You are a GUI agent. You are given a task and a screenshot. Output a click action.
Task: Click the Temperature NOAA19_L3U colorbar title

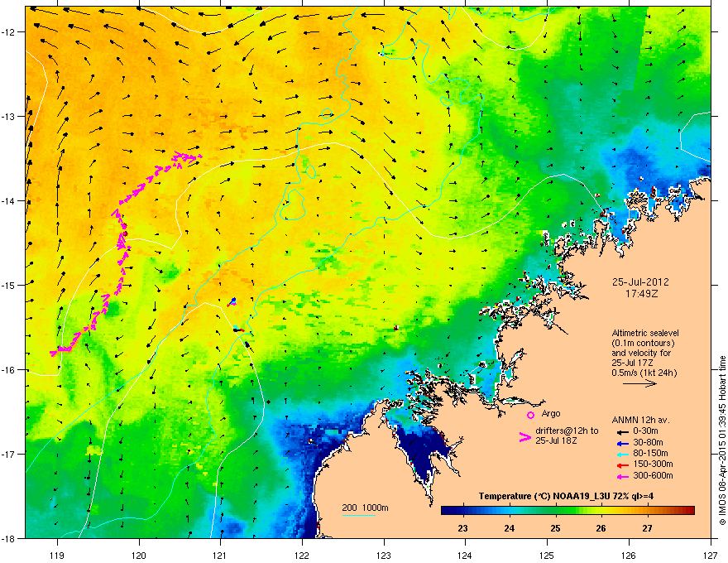point(566,496)
